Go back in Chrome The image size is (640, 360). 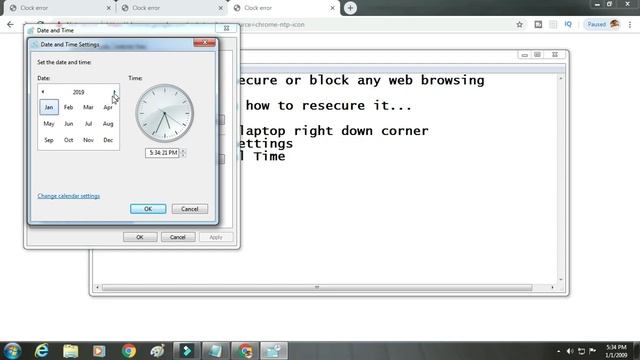[x=10, y=24]
